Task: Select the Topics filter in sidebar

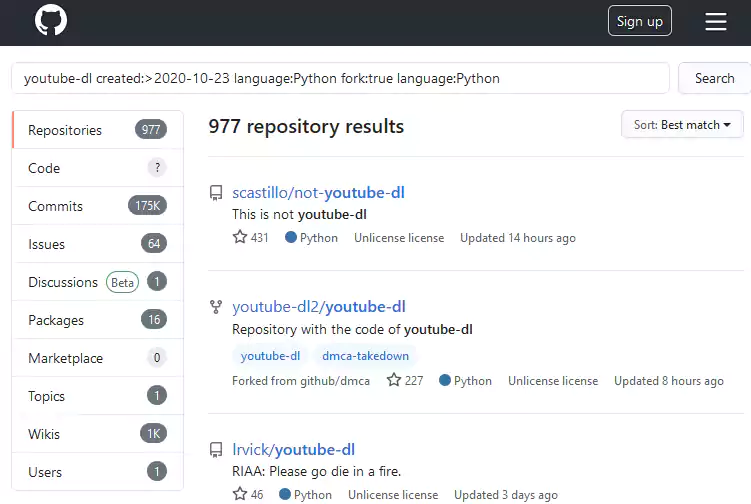Action: tap(98, 396)
